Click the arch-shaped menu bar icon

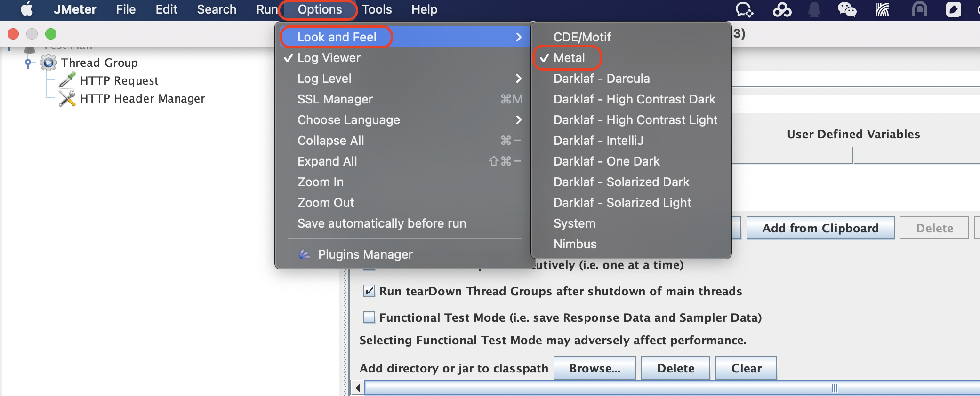[919, 9]
